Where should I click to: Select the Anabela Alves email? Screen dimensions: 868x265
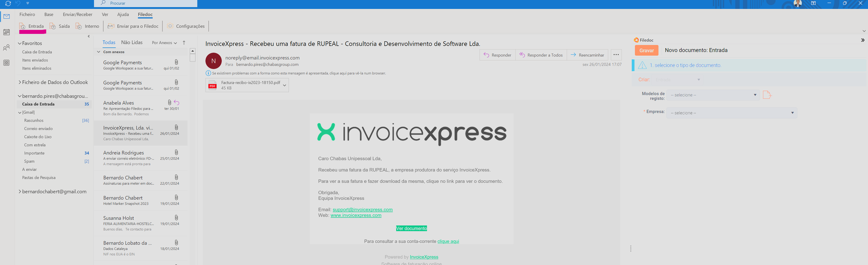point(141,108)
